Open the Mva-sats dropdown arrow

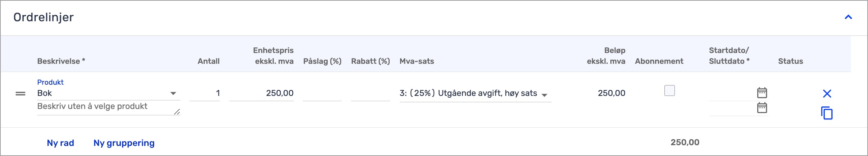pos(544,95)
